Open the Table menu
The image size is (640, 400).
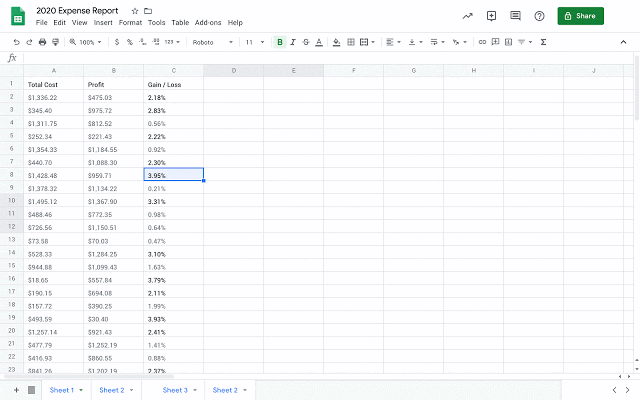click(x=180, y=22)
